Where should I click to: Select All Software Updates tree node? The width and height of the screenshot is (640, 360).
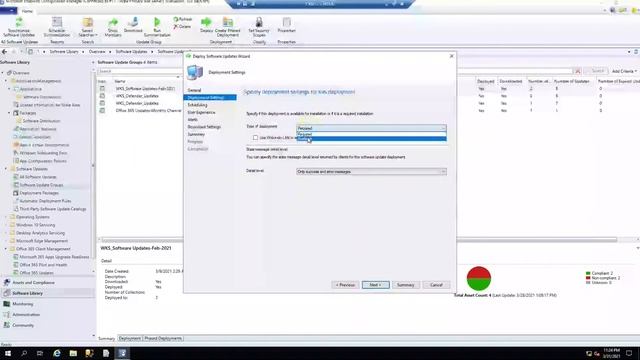[38, 177]
